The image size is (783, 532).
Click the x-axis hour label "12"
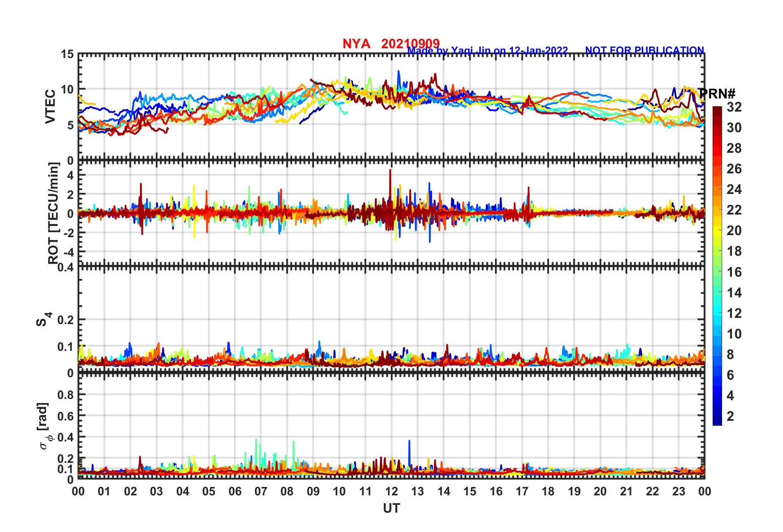point(391,491)
